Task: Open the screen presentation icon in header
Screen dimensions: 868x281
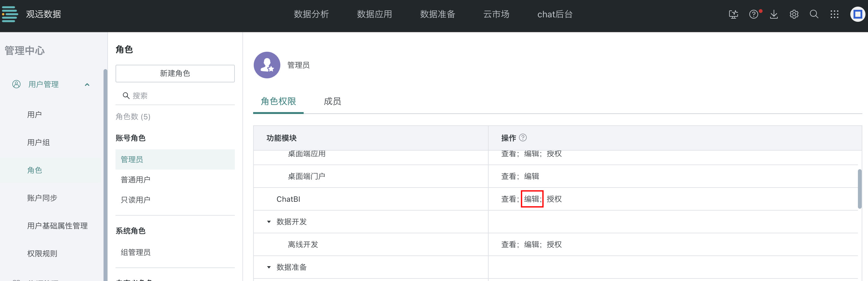Action: [x=733, y=14]
